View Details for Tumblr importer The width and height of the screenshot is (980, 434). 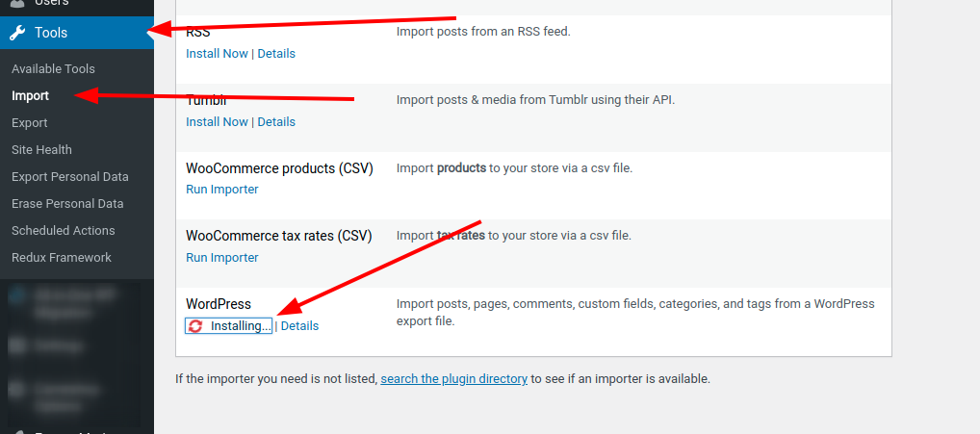tap(276, 122)
